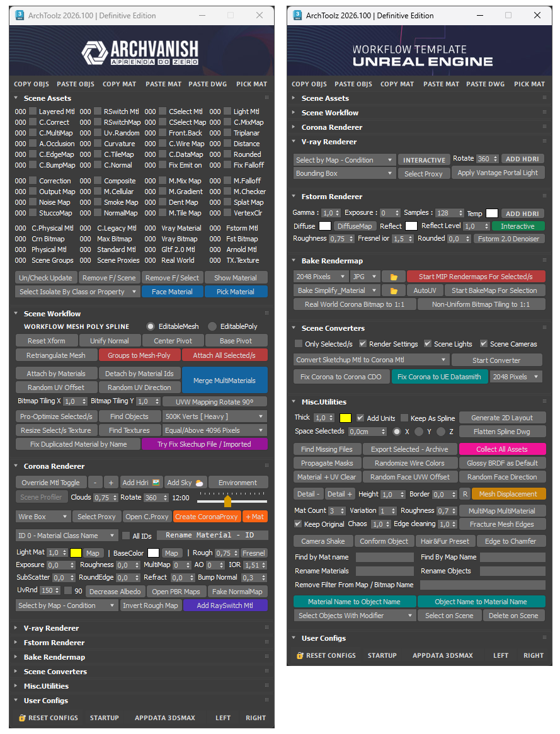Screen dimensions: 560x734
Task: Enable the Layered Mtl checkbox
Action: point(33,112)
